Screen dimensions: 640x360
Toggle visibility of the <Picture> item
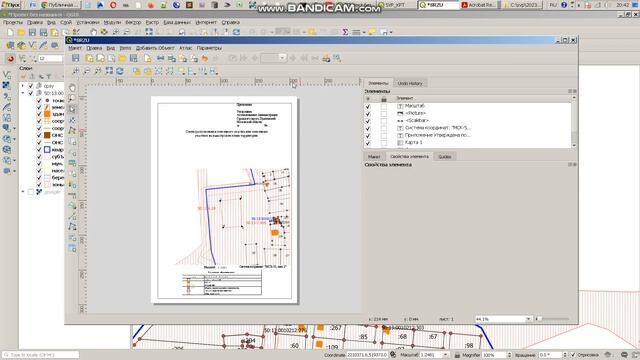(368, 113)
